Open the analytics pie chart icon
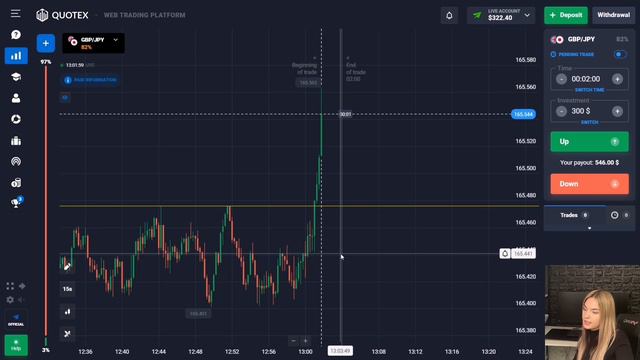This screenshot has width=640, height=360. (x=16, y=119)
